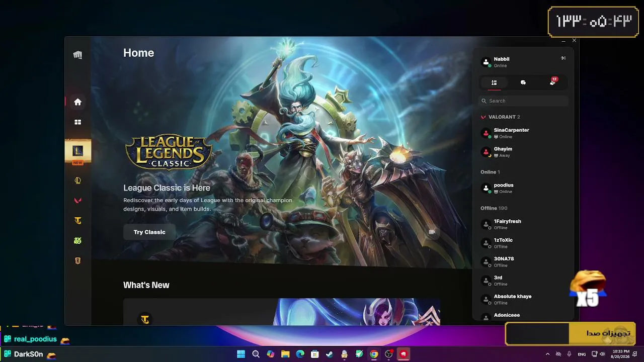Open Steam from the taskbar

click(330, 354)
